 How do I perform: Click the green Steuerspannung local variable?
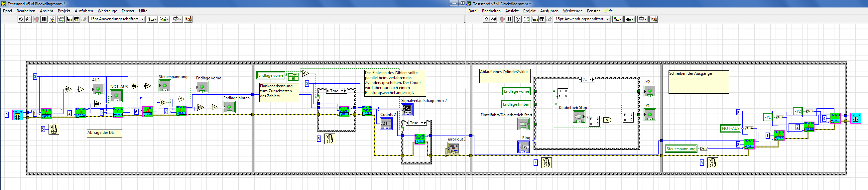coord(681,149)
